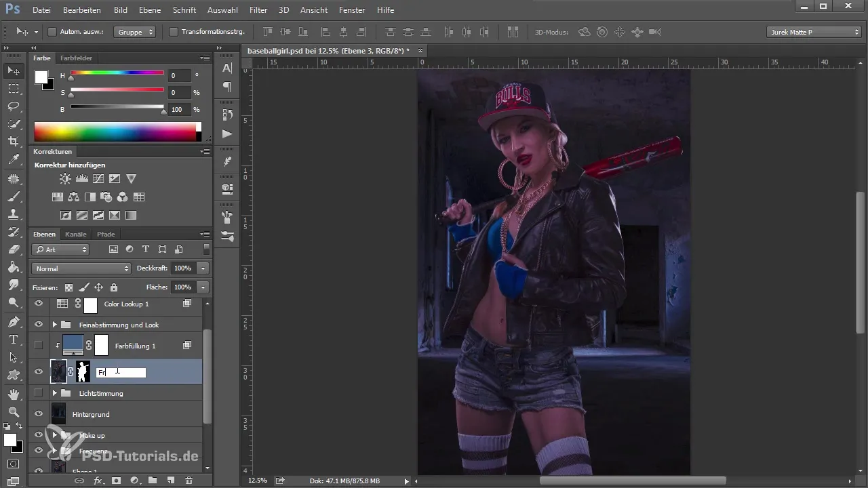Switch to the Kanäle tab
This screenshot has width=868, height=488.
coord(76,235)
